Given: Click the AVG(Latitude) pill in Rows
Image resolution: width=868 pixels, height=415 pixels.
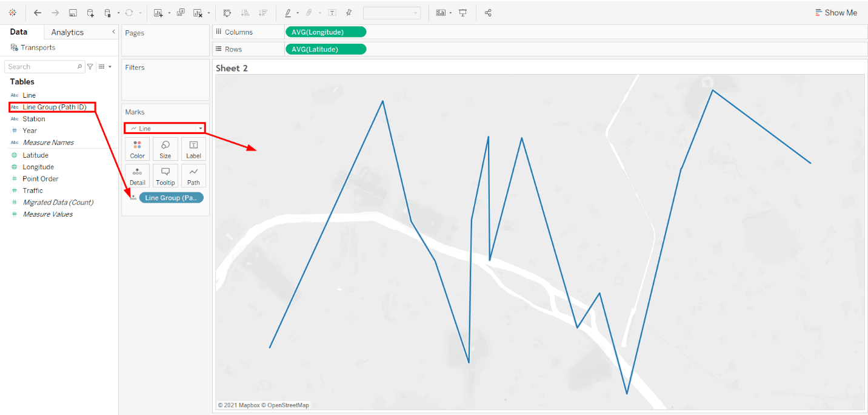Looking at the screenshot, I should pos(326,49).
